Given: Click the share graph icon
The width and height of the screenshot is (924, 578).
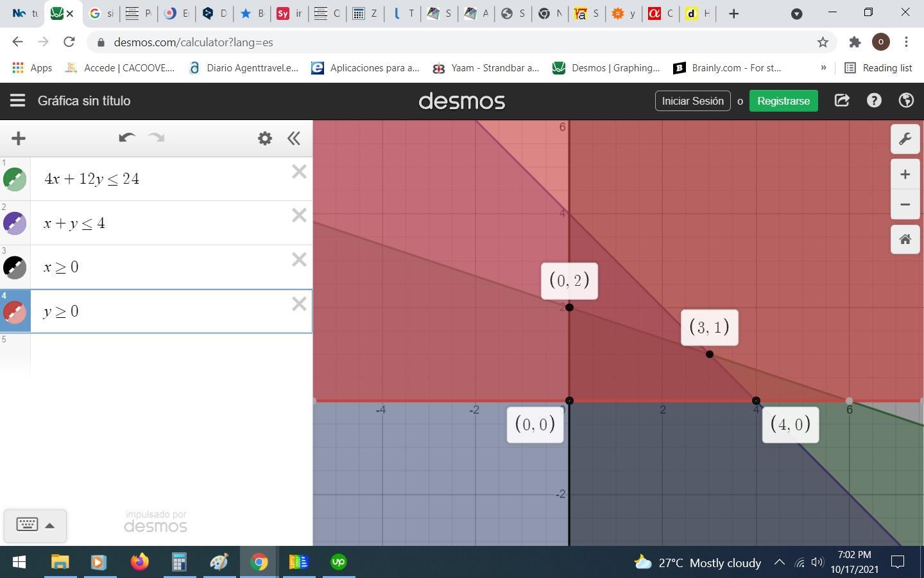Looking at the screenshot, I should (x=842, y=101).
